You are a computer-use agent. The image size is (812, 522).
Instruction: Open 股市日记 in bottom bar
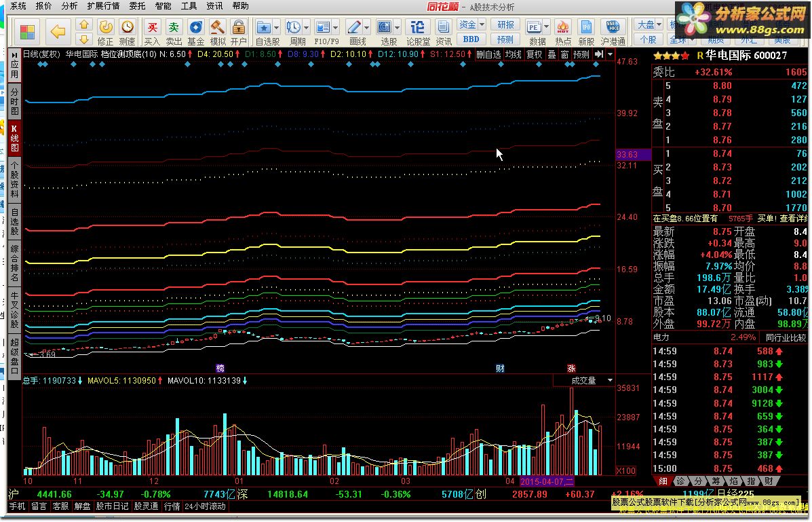[x=112, y=506]
